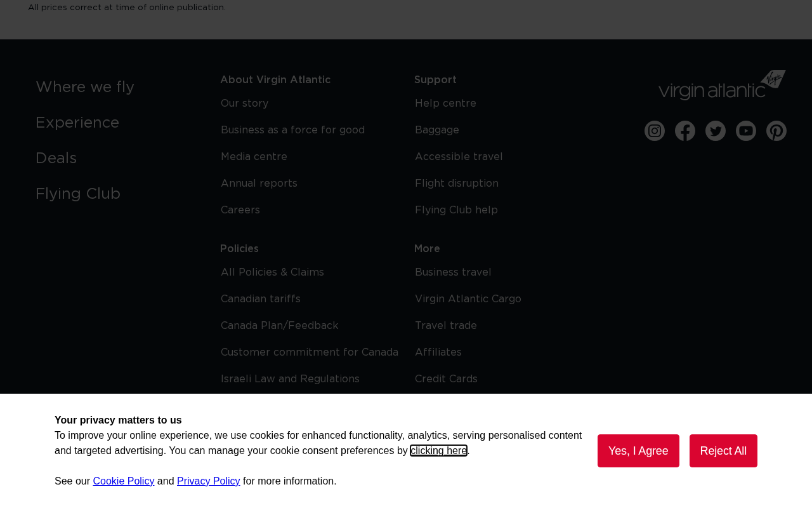The image size is (812, 508).
Task: Open the Virgin Atlantic Twitter profile
Action: tap(716, 131)
